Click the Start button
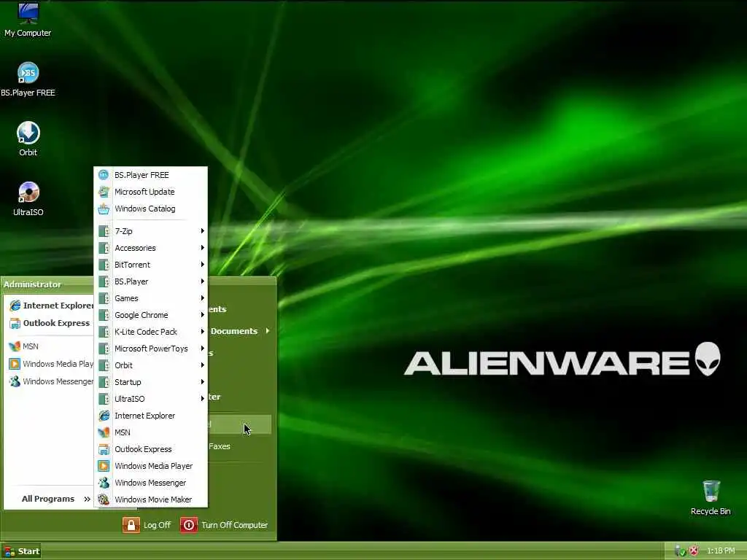This screenshot has height=560, width=747. pyautogui.click(x=20, y=551)
